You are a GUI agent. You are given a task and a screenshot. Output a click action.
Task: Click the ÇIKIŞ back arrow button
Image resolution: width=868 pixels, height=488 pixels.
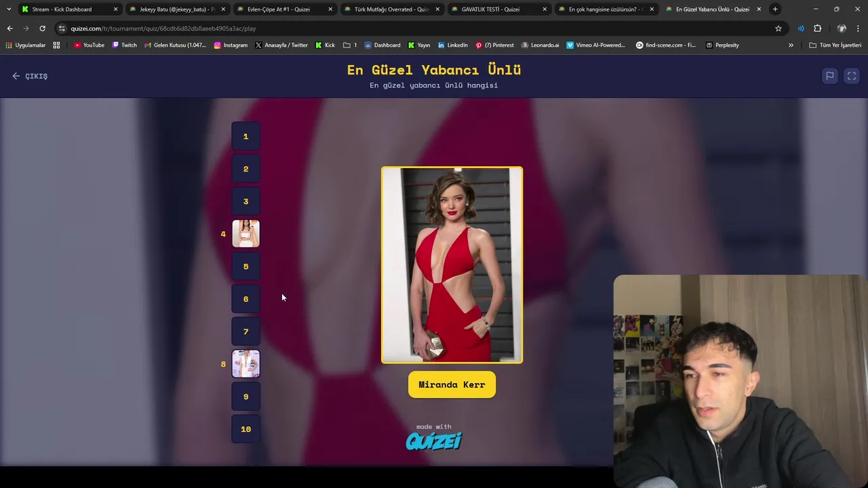click(30, 76)
